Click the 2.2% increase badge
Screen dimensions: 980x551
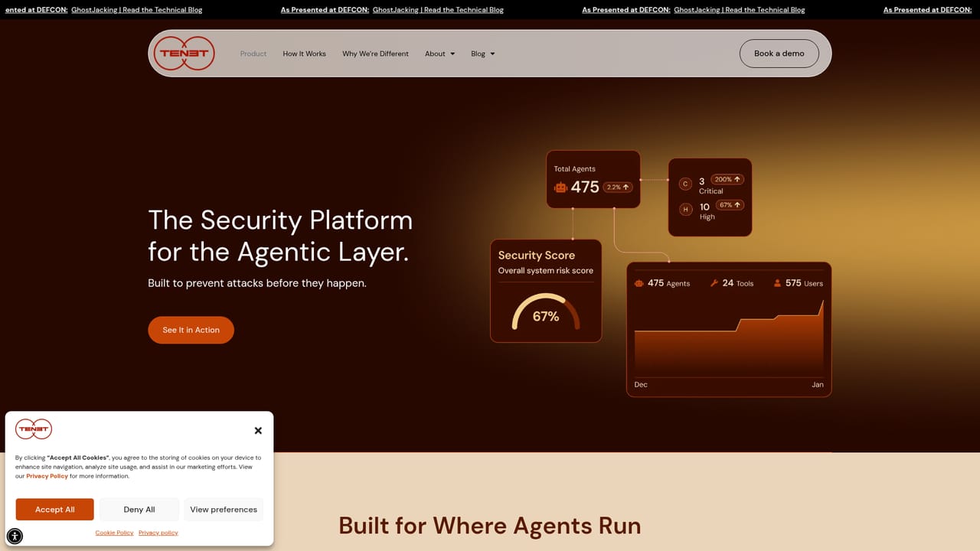click(x=617, y=187)
